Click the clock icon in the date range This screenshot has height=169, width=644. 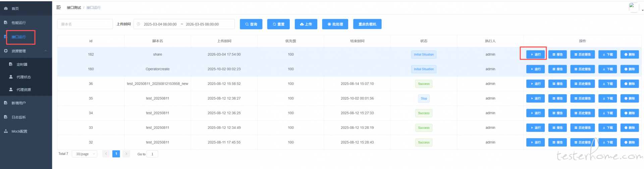coord(139,24)
